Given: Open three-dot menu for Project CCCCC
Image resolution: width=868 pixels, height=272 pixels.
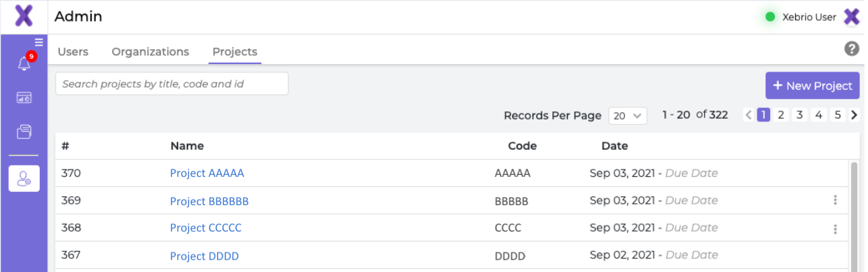Looking at the screenshot, I should click(x=836, y=229).
